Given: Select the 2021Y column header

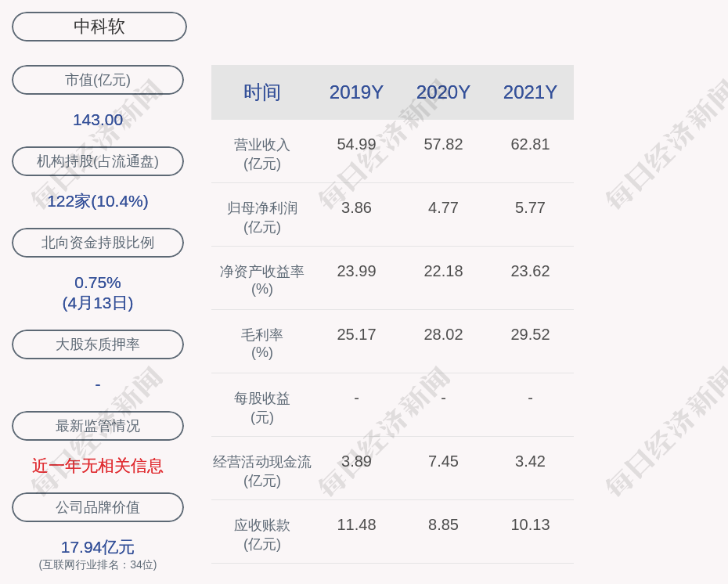Looking at the screenshot, I should tap(530, 92).
